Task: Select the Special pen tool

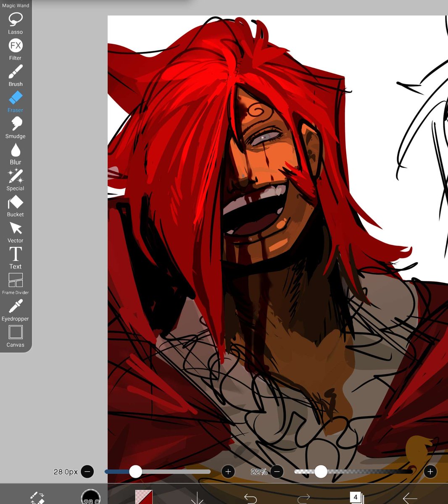Action: pos(15,180)
